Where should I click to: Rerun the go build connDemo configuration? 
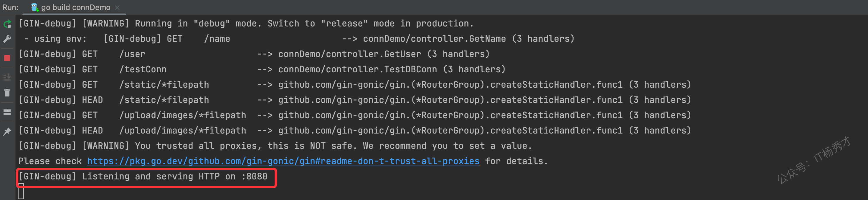pos(7,24)
